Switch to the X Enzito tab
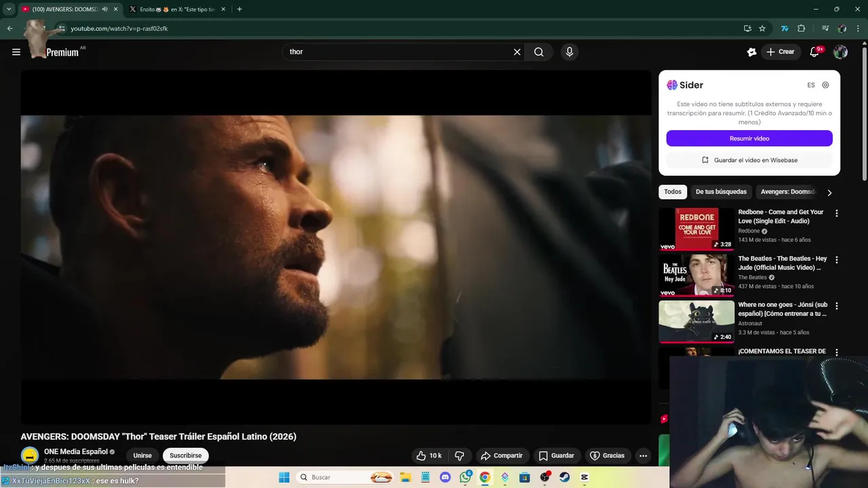The image size is (868, 488). [178, 9]
